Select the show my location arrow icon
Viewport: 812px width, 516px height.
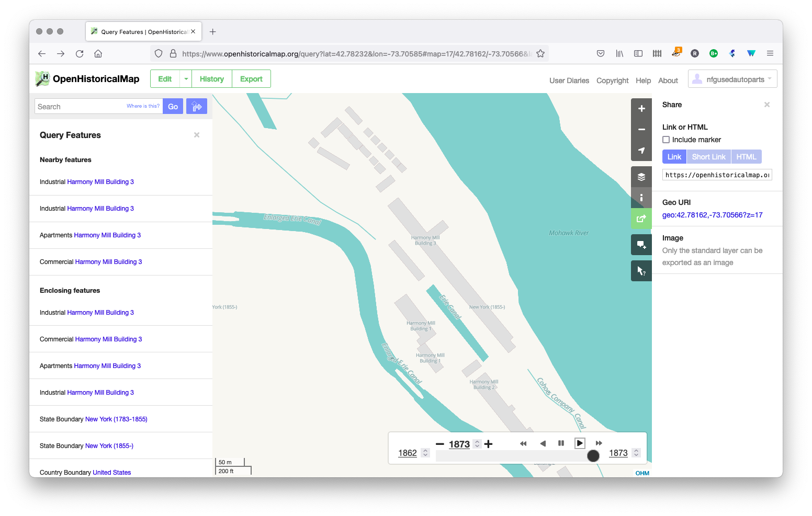(x=641, y=151)
